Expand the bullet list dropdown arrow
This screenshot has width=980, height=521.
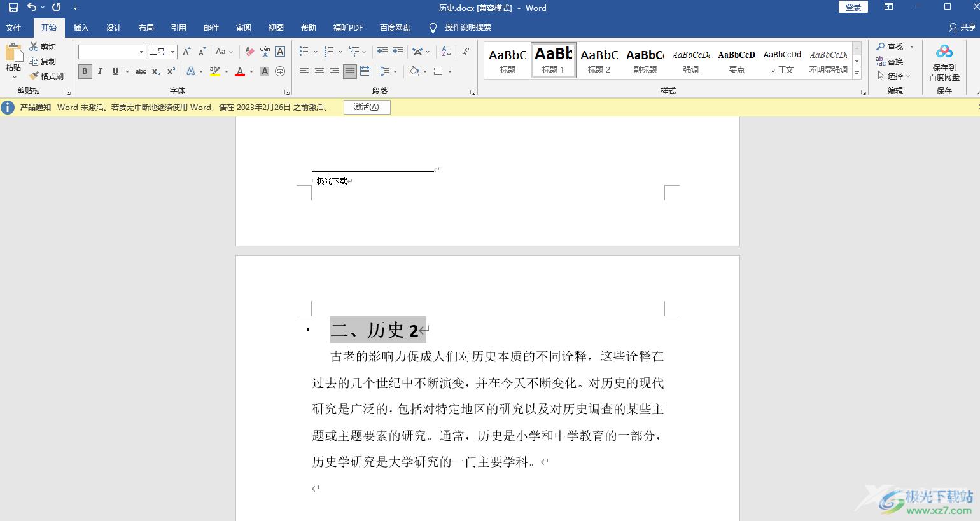pyautogui.click(x=314, y=52)
